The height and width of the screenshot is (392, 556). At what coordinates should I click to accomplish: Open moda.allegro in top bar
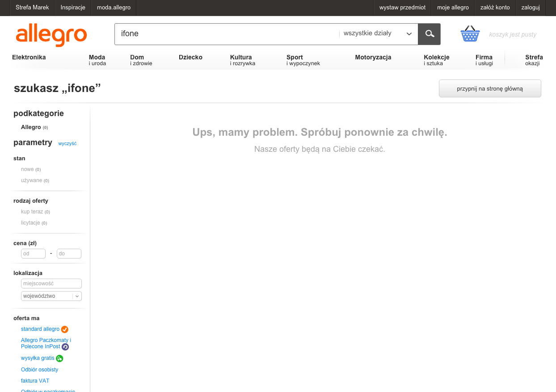click(x=114, y=8)
